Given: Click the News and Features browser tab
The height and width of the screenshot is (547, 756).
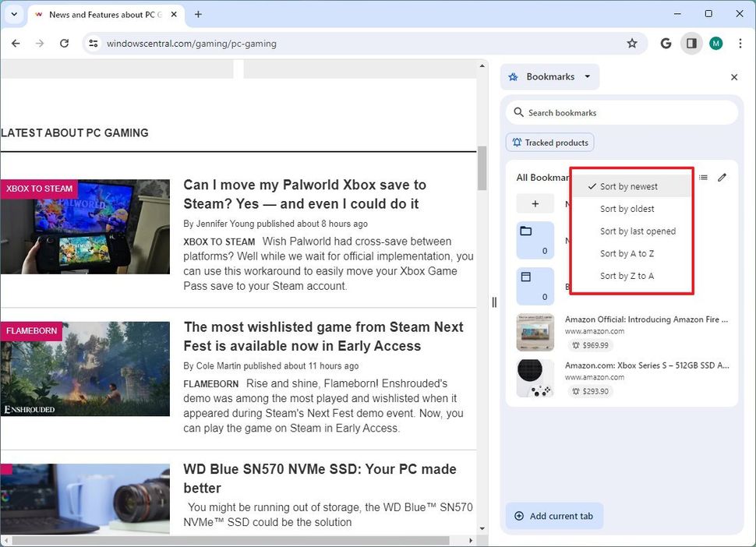Looking at the screenshot, I should (x=101, y=14).
